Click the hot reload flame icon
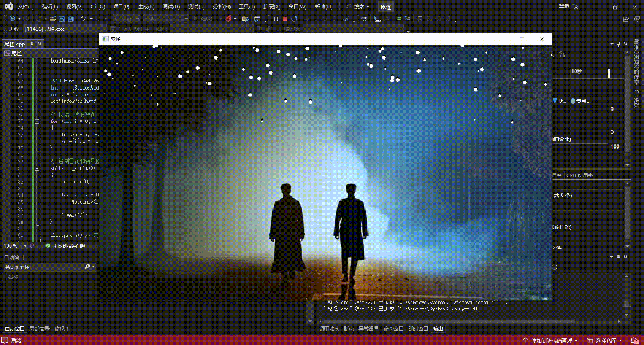The height and width of the screenshot is (345, 644). (228, 19)
